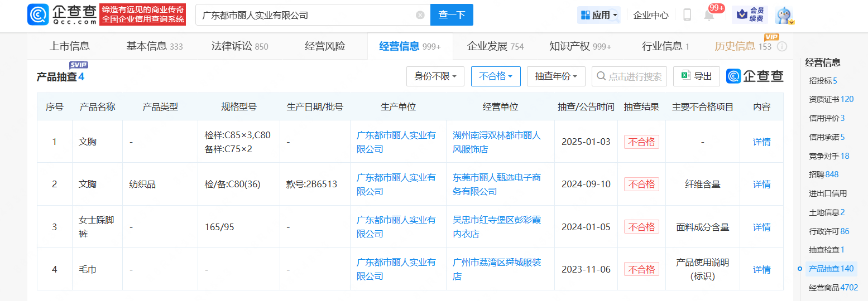Switch to the 法律诉讼 tab
868x301 pixels.
point(239,46)
